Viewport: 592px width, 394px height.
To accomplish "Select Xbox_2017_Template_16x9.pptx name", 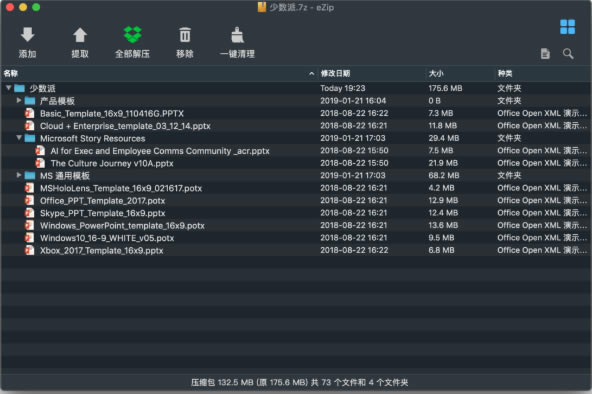I will tap(102, 250).
